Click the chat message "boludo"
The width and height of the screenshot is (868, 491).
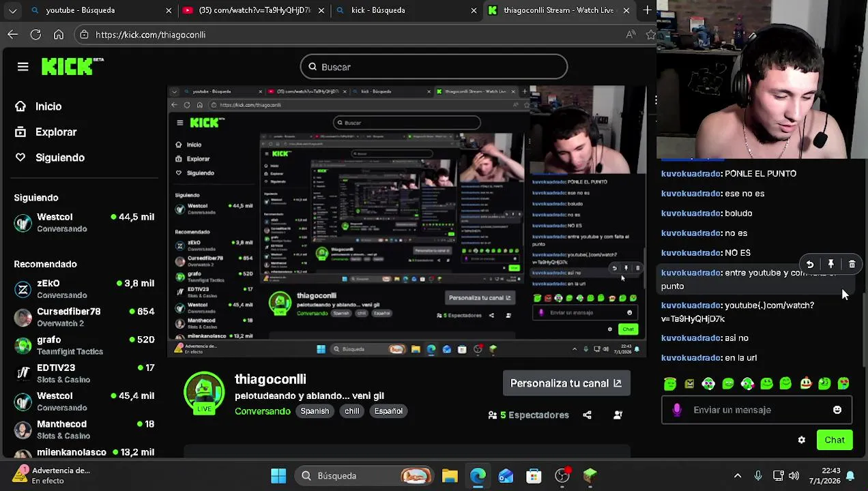click(738, 213)
